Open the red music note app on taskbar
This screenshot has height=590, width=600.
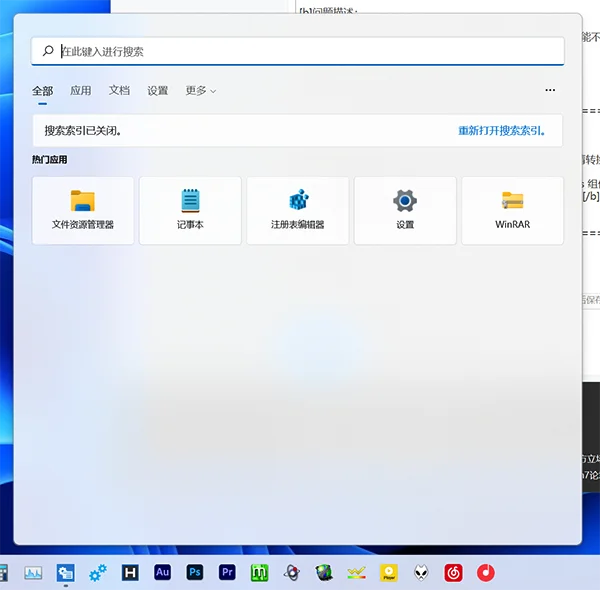[486, 573]
